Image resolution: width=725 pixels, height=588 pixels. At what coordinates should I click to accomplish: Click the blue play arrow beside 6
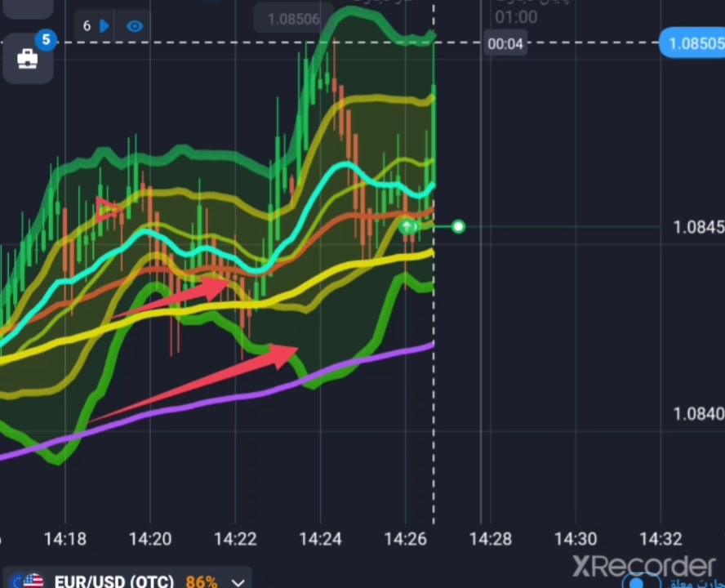(x=105, y=26)
